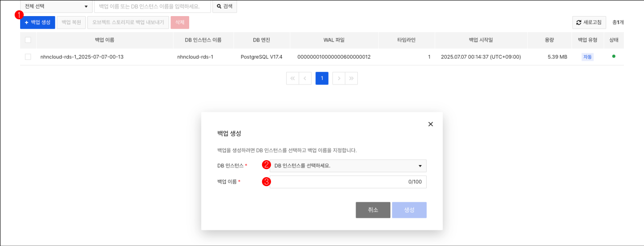644x246 pixels.
Task: Go to first page pagination icon
Action: click(x=292, y=78)
